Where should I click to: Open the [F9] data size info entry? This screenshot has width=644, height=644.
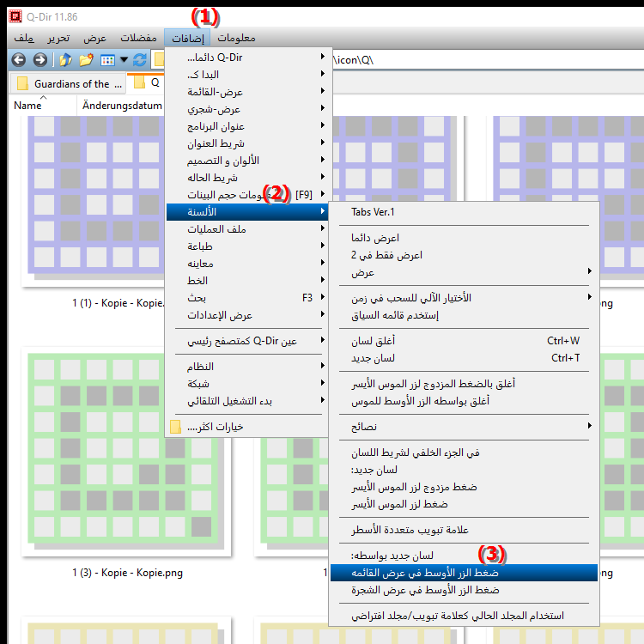coord(246,195)
